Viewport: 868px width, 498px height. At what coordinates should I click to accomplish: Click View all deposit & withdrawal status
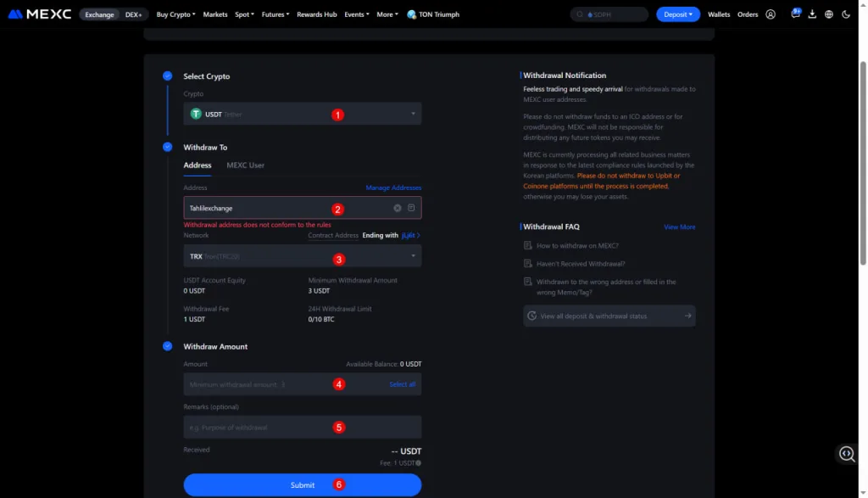609,316
